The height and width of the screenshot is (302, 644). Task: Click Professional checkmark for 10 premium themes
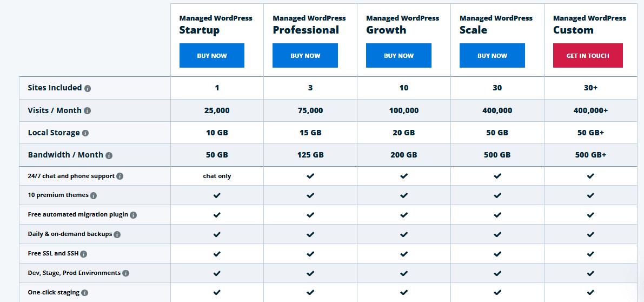(x=310, y=195)
